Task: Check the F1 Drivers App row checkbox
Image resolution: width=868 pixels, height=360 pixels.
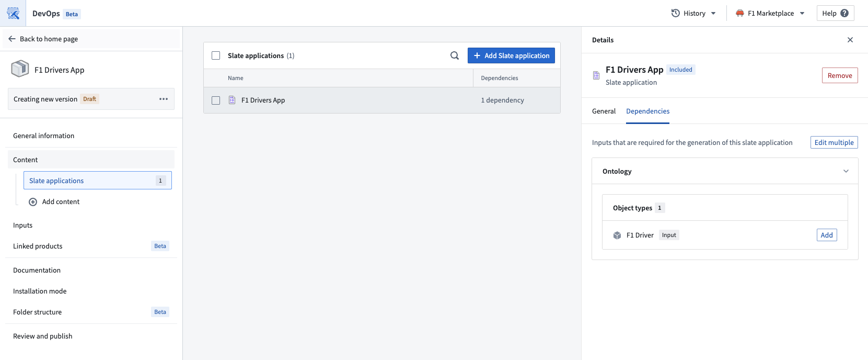Action: [x=216, y=100]
